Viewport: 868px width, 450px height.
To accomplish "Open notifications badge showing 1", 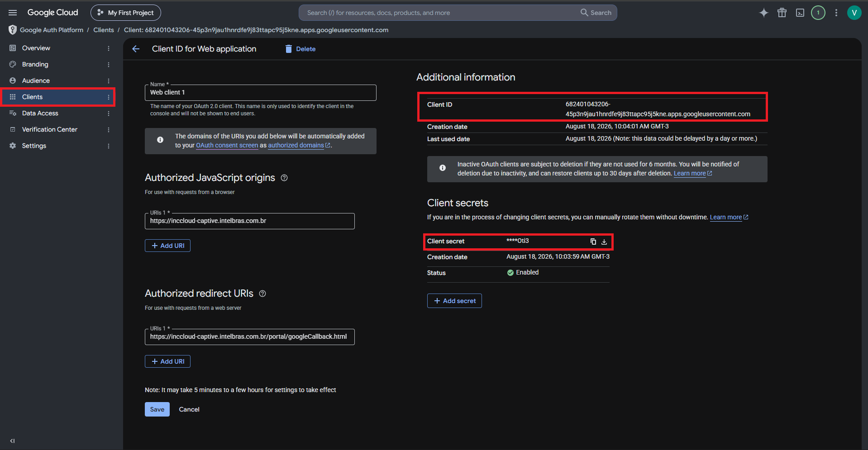I will tap(818, 13).
